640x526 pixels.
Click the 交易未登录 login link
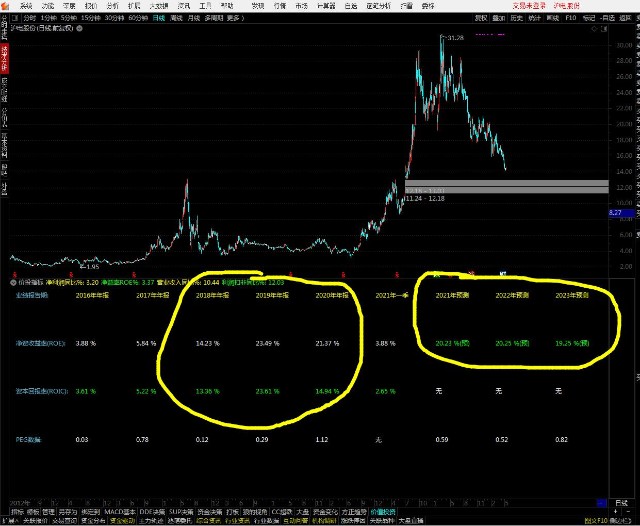click(x=533, y=5)
